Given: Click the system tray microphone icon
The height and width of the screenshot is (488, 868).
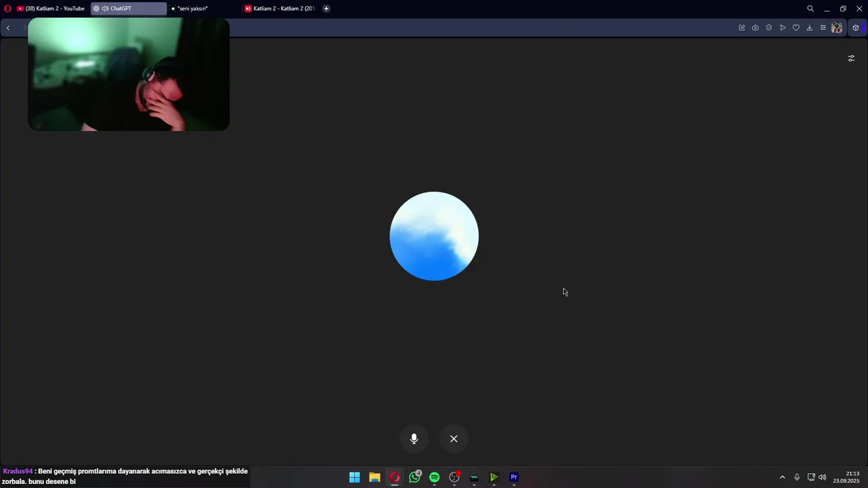Looking at the screenshot, I should point(797,477).
